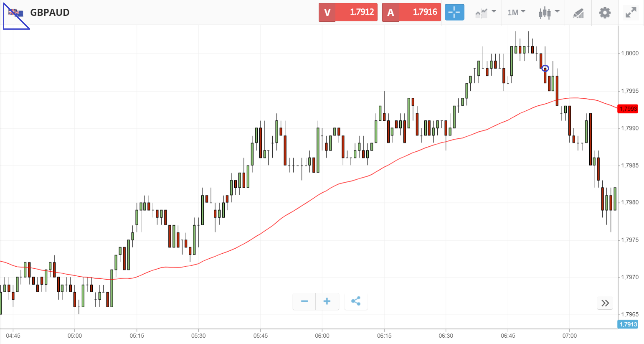Click the V sell button at 1.7912
644x344 pixels.
(348, 13)
